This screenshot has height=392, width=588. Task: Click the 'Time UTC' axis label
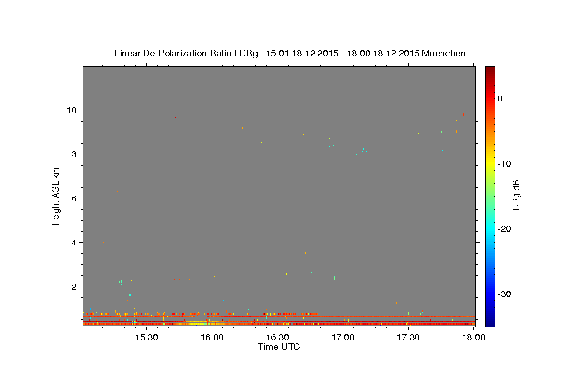tap(279, 347)
